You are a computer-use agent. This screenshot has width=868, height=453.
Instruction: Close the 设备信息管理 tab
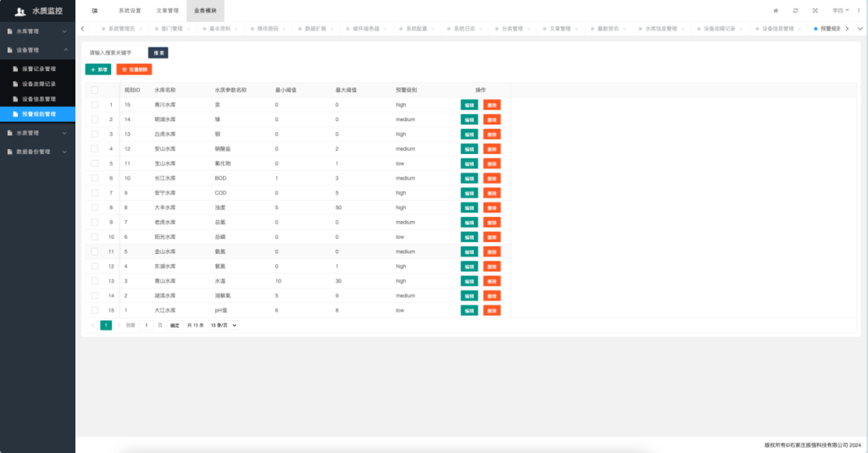pos(799,29)
